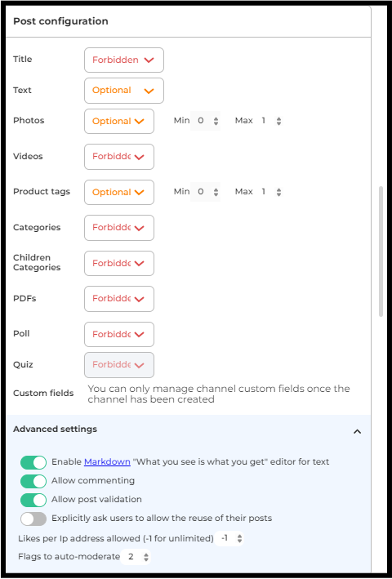The height and width of the screenshot is (579, 392).
Task: Open the Text Optional dropdown
Action: click(124, 91)
